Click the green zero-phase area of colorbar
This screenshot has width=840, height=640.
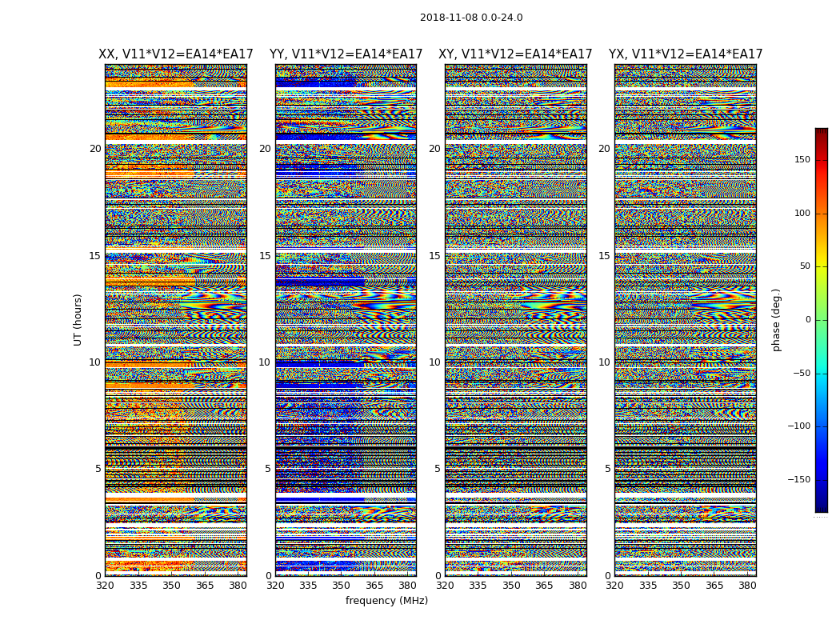[x=822, y=320]
